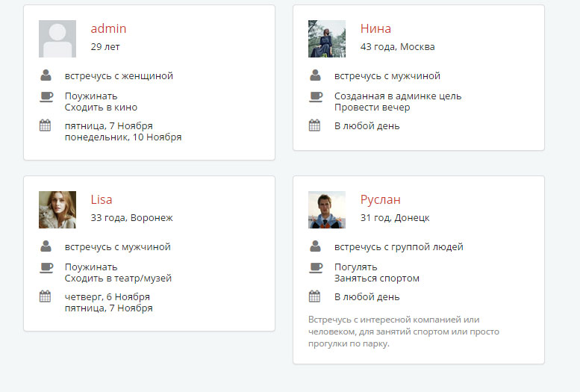Click Lisa's profile photo thumbnail

tap(57, 210)
